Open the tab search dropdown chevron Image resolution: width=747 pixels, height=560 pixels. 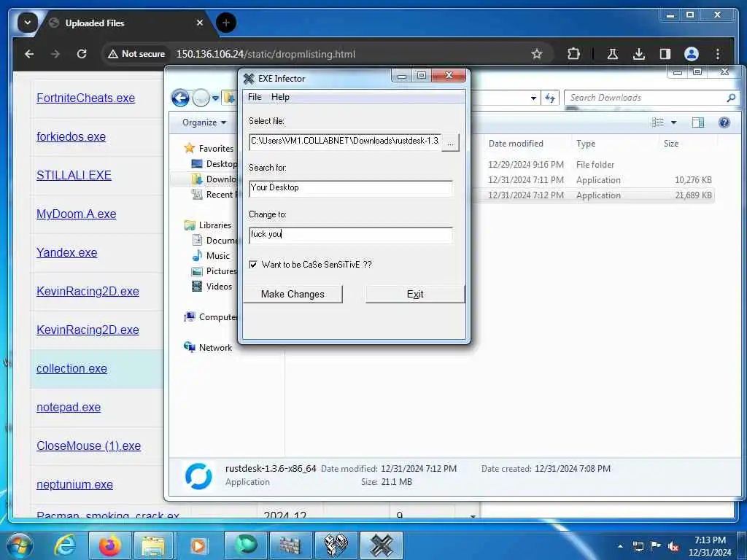point(28,23)
